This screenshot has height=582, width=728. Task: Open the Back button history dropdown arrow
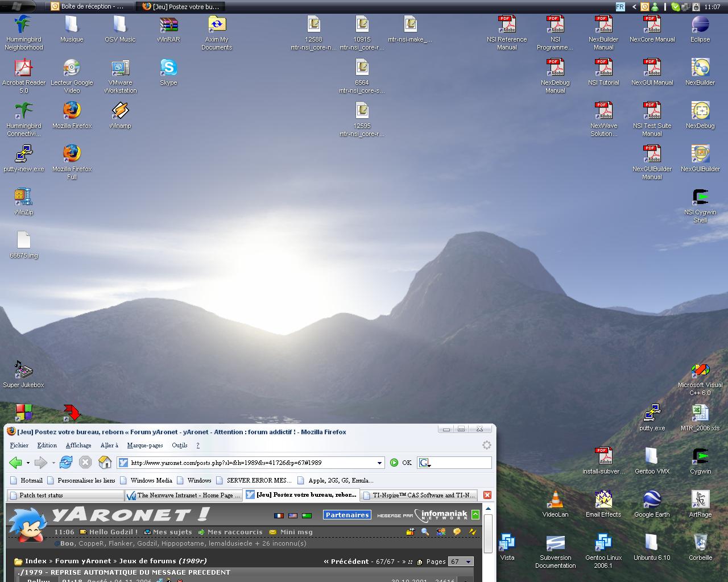28,463
